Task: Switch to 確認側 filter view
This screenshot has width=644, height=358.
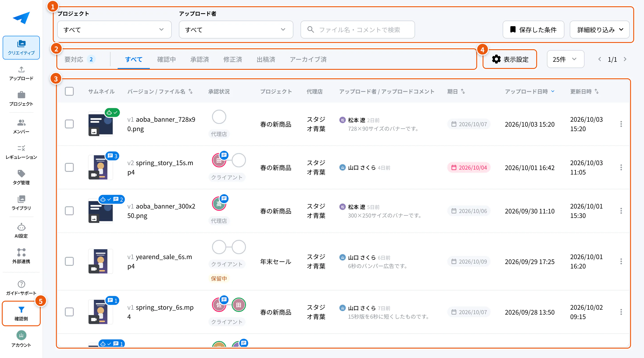Action: pos(21,313)
